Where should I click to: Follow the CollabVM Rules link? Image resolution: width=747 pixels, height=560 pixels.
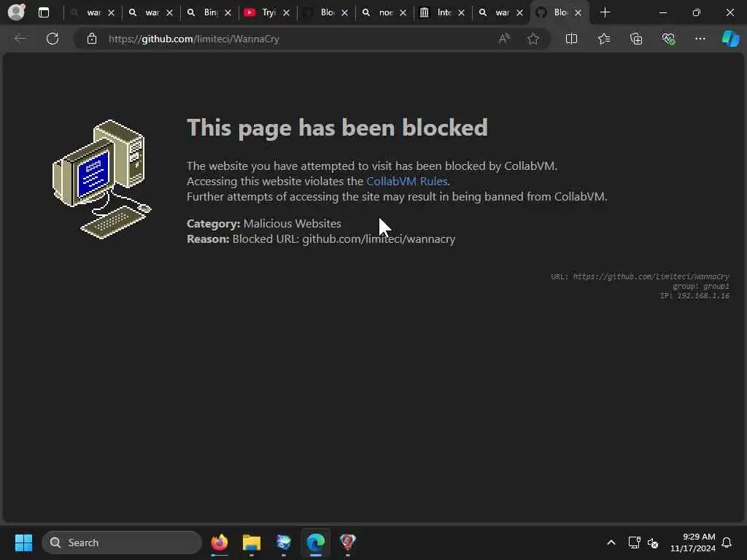click(x=407, y=182)
